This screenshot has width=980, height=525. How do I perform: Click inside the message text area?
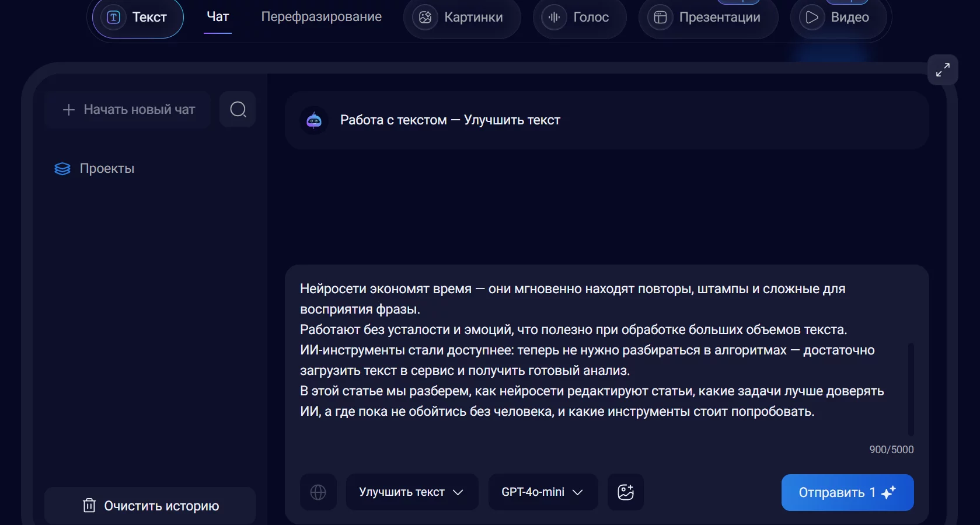tap(584, 350)
